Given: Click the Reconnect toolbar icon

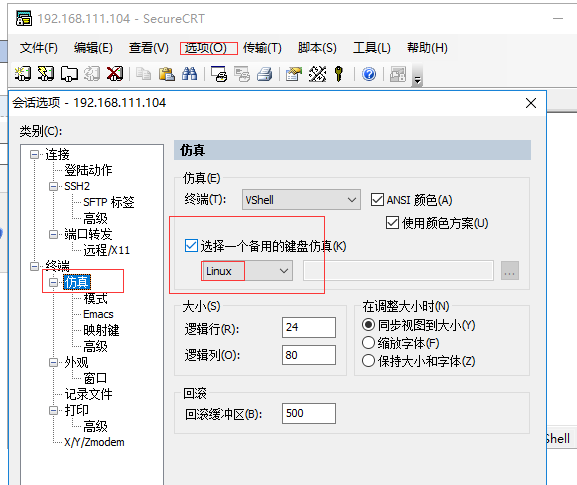Looking at the screenshot, I should pos(92,74).
